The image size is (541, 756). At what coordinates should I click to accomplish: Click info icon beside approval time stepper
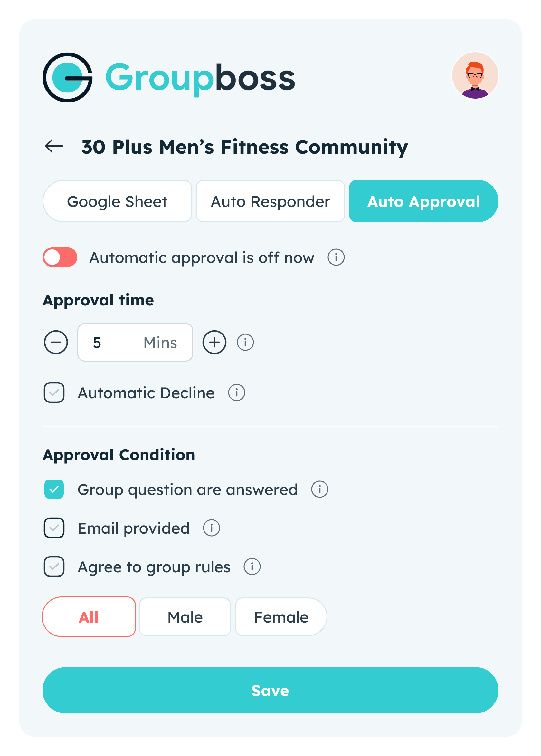pyautogui.click(x=245, y=342)
